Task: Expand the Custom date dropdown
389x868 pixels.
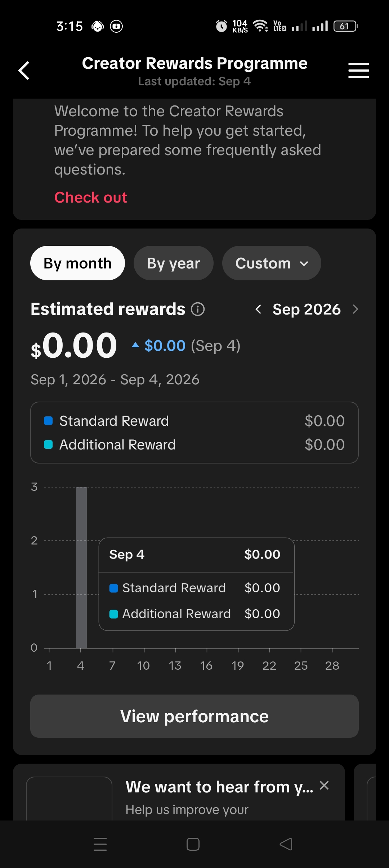Action: point(272,263)
